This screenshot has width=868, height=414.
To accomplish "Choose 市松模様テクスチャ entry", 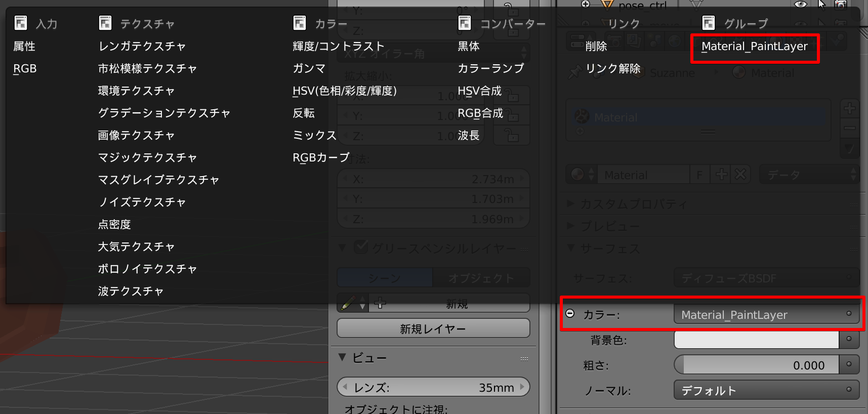I will click(147, 68).
